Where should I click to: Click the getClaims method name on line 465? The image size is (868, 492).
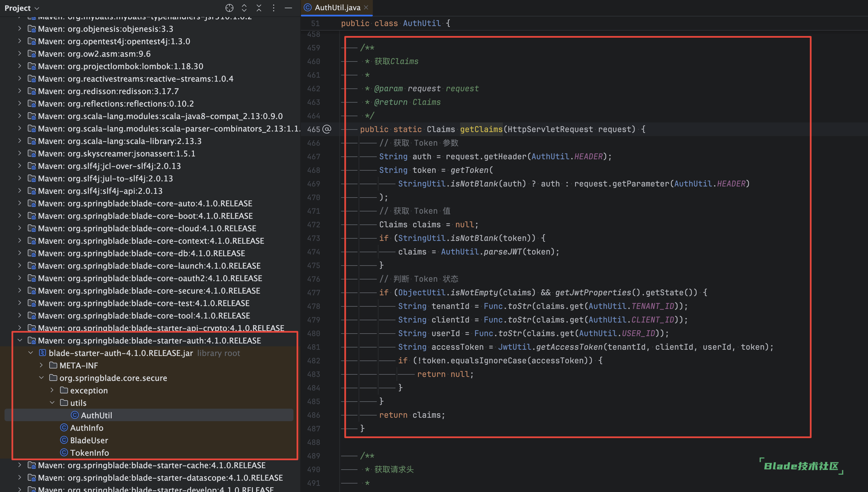tap(481, 130)
